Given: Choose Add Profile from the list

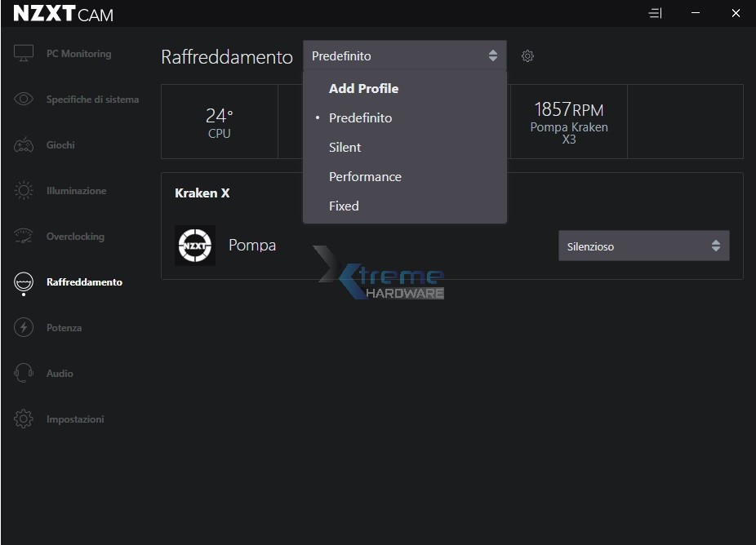Looking at the screenshot, I should tap(363, 89).
